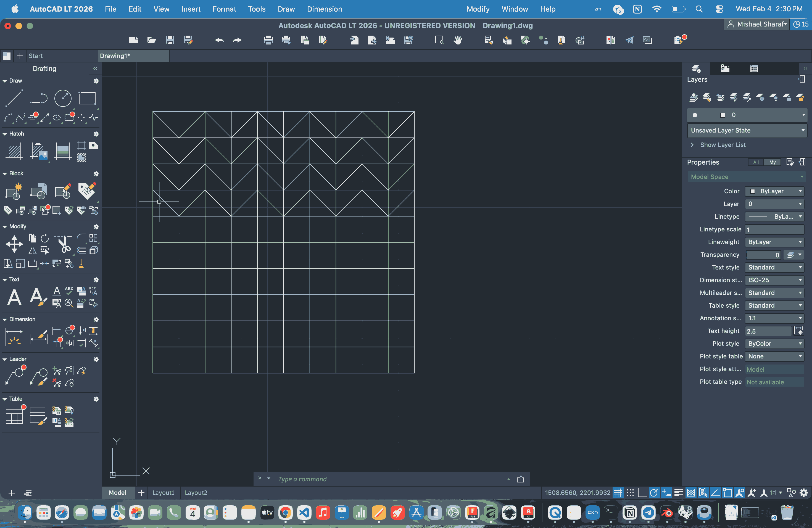Insert a Multiline Text object

point(14,297)
